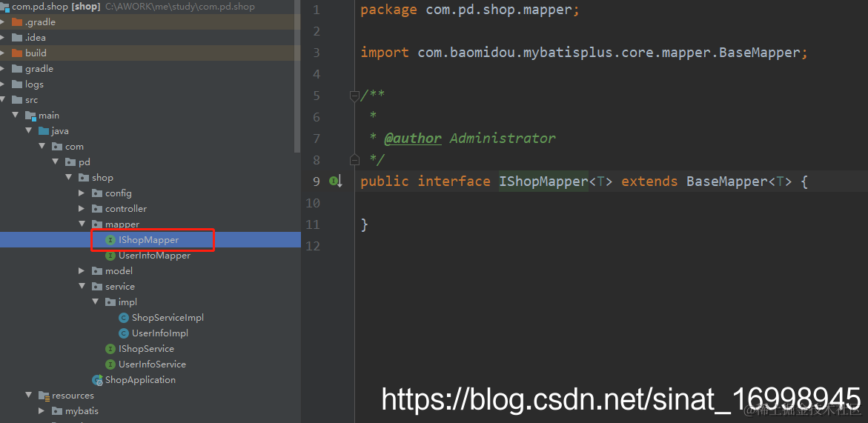Click the project tree vertical scrollbar
This screenshot has height=423, width=868.
coord(298,76)
